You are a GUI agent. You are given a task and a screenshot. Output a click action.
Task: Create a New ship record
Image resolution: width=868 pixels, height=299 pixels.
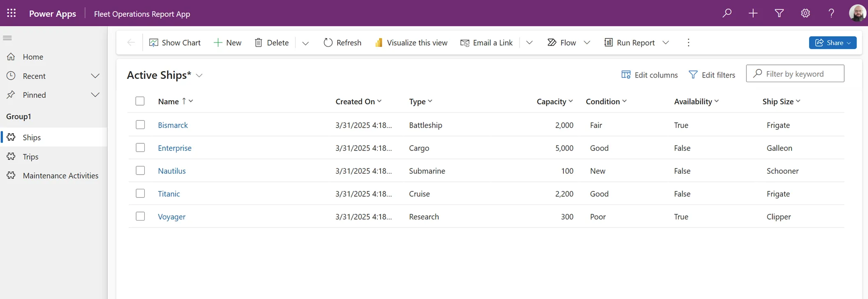(228, 43)
